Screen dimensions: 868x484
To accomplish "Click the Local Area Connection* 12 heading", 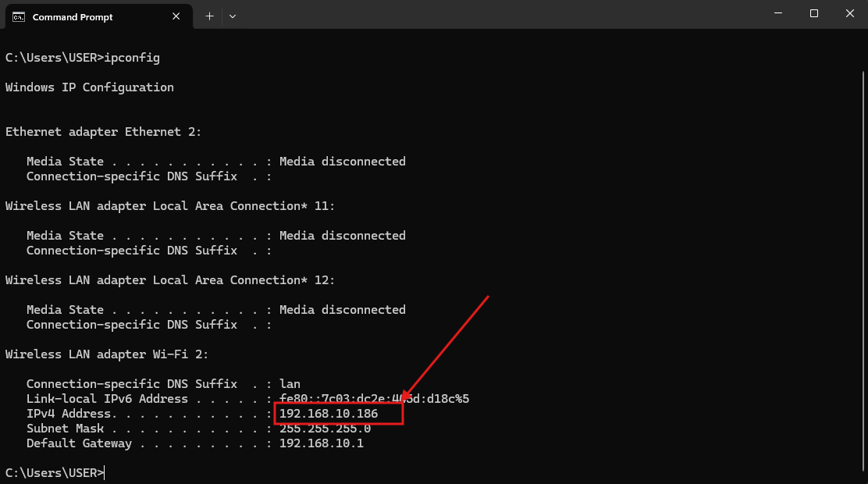I will [170, 280].
